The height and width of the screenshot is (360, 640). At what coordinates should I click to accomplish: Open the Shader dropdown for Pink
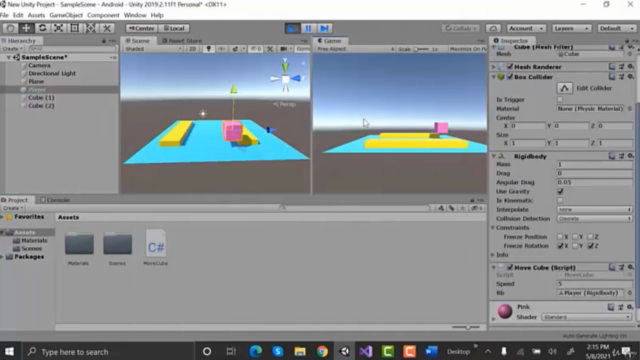pyautogui.click(x=586, y=317)
